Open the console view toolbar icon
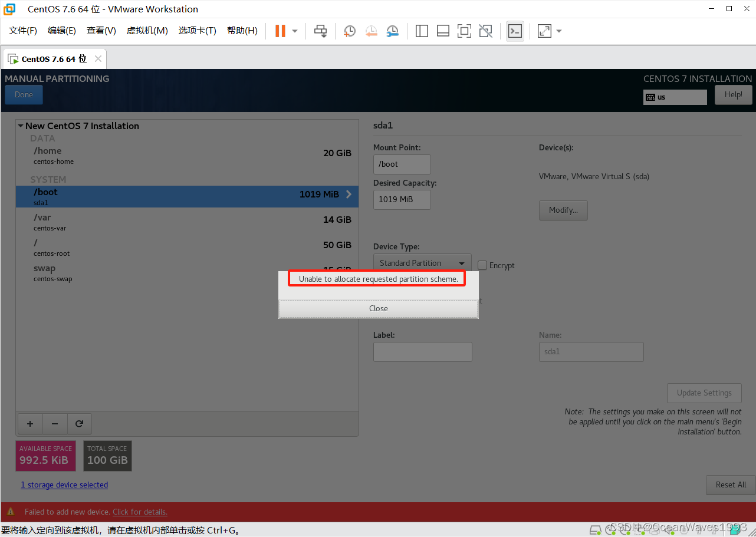This screenshot has width=756, height=537. point(515,31)
